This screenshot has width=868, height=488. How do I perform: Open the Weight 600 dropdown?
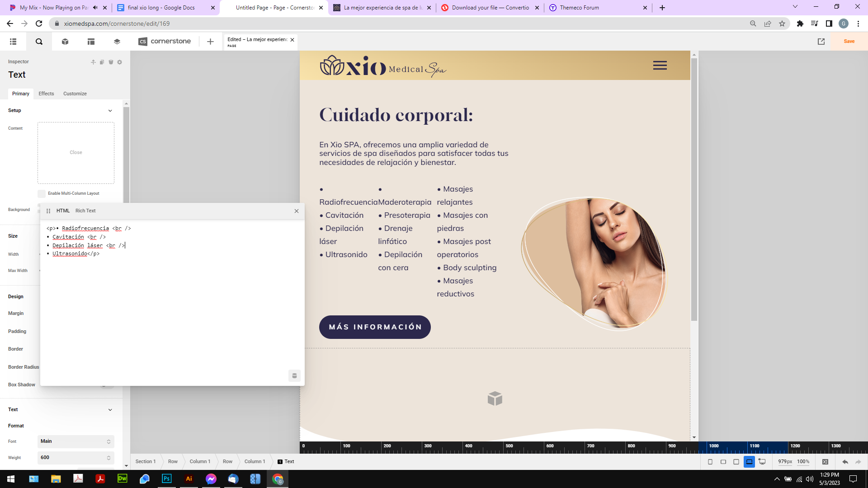(x=75, y=458)
